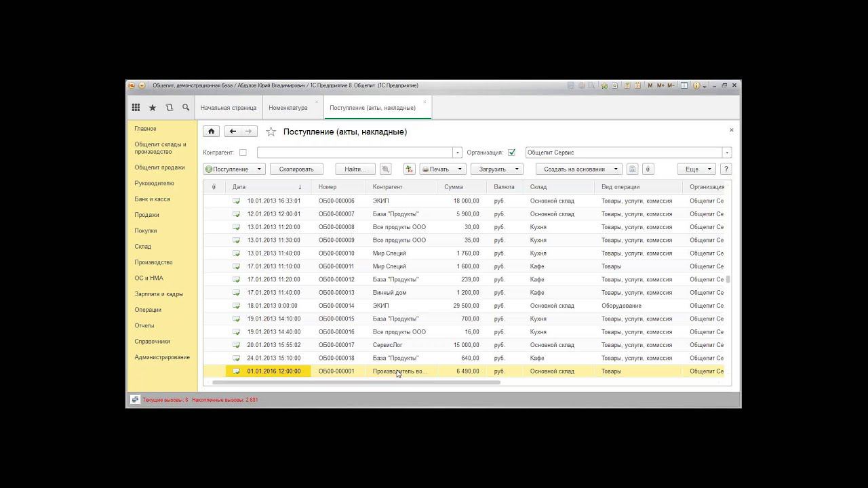This screenshot has height=488, width=868.
Task: Close the Номенклатура tab
Action: [x=316, y=102]
